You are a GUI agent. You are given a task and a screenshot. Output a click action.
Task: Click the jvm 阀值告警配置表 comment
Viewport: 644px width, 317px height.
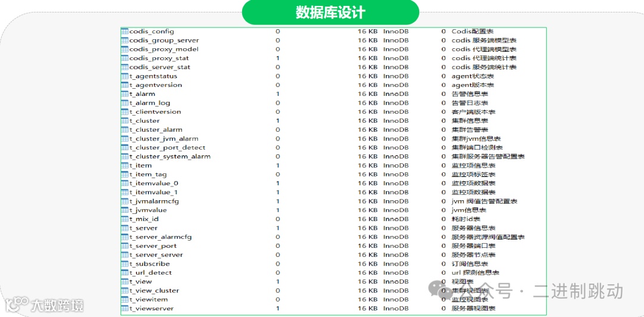(484, 201)
